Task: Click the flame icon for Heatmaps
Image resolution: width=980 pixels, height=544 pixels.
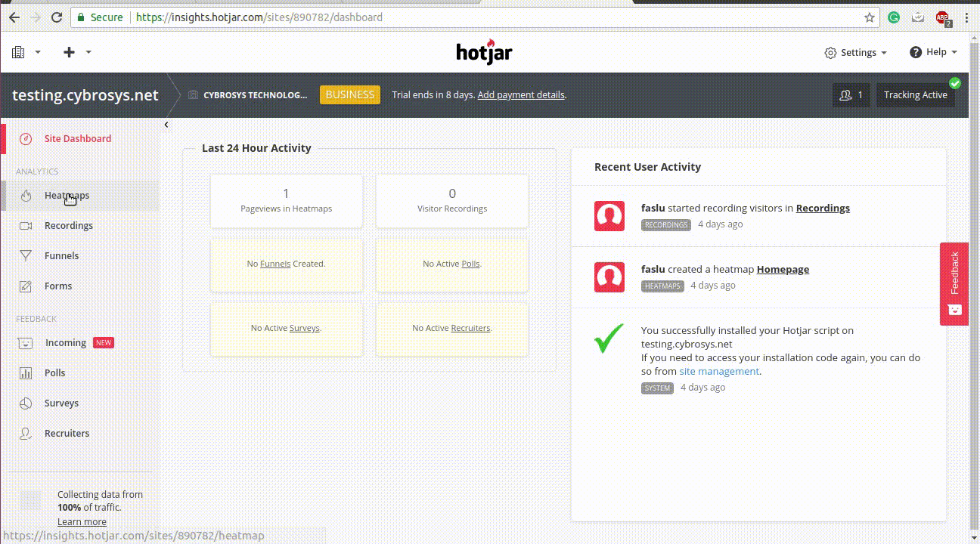Action: tap(26, 196)
